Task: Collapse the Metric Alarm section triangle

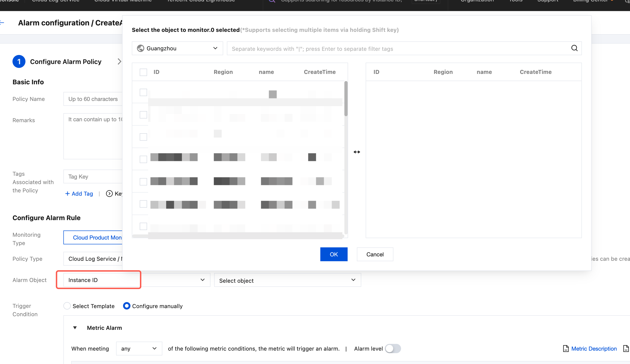Action: point(75,328)
